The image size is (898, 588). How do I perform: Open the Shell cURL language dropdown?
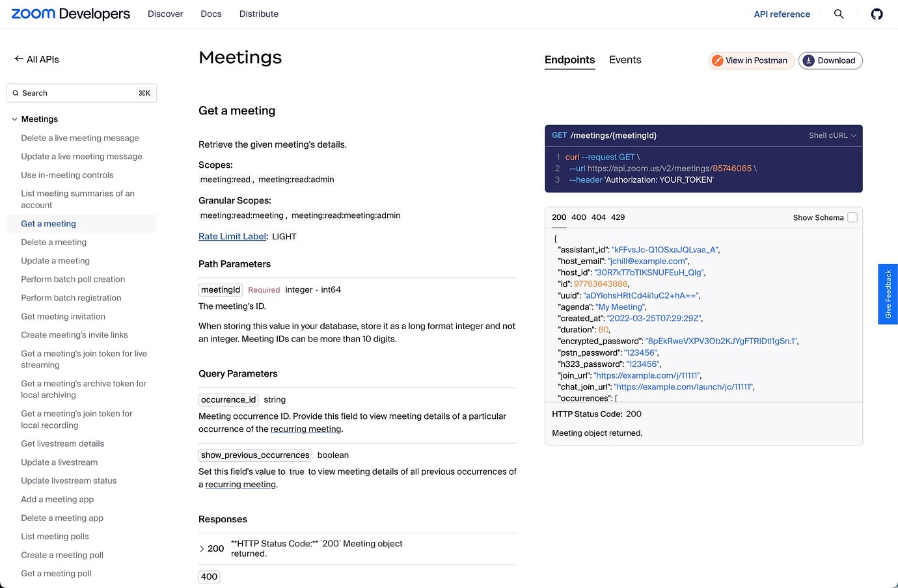click(x=832, y=135)
